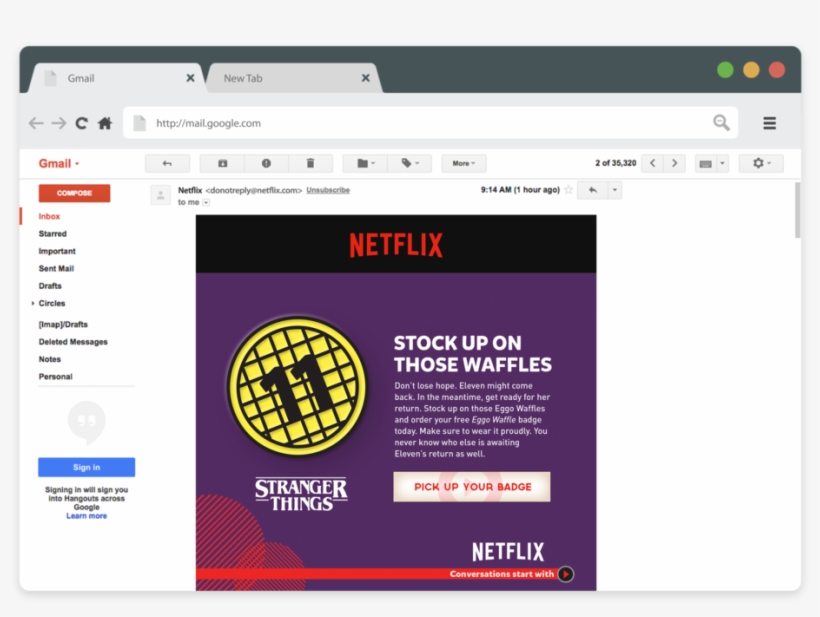Click the browser forward arrow

(59, 123)
